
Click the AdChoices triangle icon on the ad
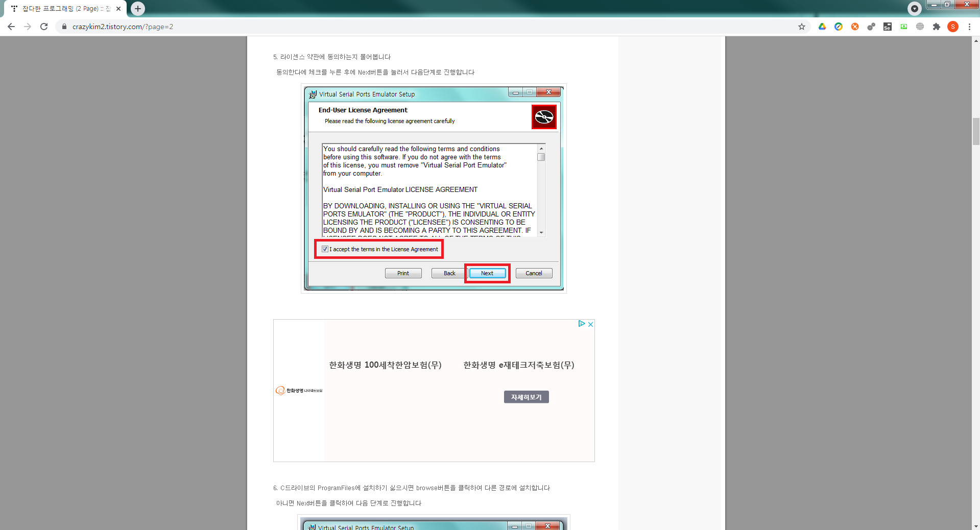click(x=581, y=324)
